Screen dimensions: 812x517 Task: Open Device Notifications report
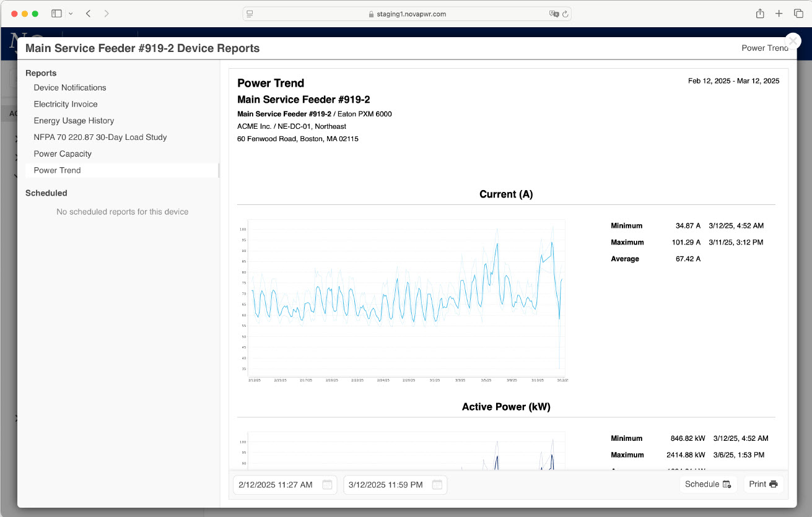pos(70,87)
